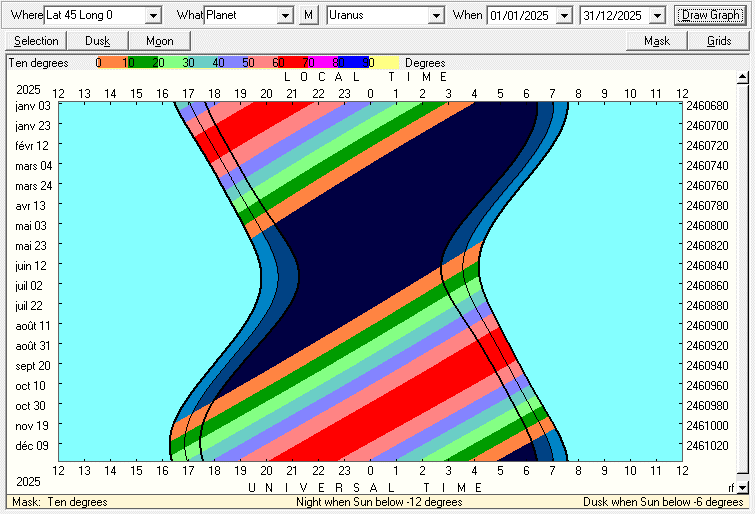Click 'Night when Sun below -12 degrees' text
Image resolution: width=755 pixels, height=514 pixels.
pos(379,502)
